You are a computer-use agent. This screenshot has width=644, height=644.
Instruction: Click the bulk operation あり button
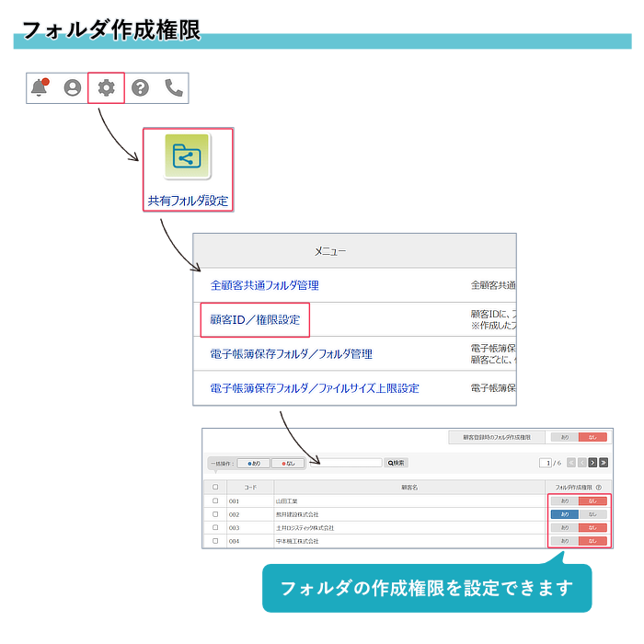254,463
